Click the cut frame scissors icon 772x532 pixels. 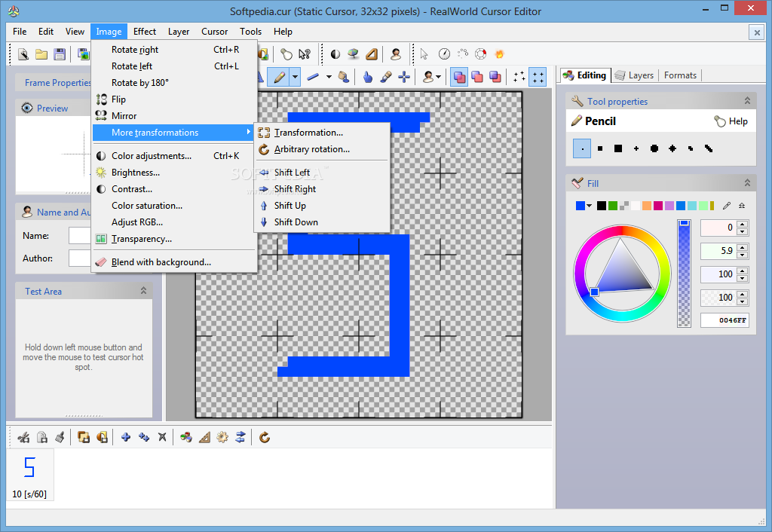coord(23,437)
